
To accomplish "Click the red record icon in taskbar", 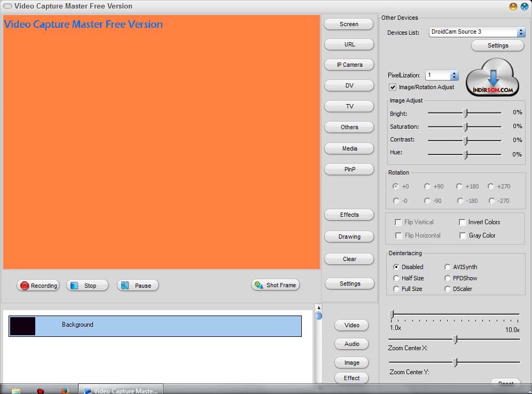I will [x=41, y=391].
